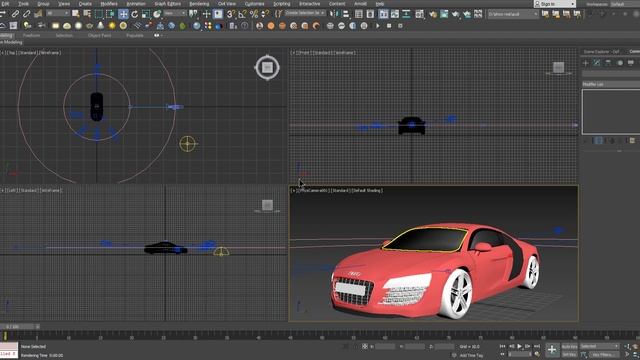The height and width of the screenshot is (360, 640).
Task: Click the Keyboard Shortcut Override toggle
Action: tap(218, 14)
